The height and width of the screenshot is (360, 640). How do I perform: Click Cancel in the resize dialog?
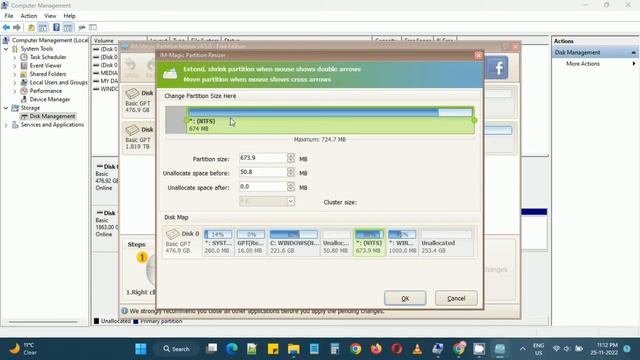pos(456,298)
